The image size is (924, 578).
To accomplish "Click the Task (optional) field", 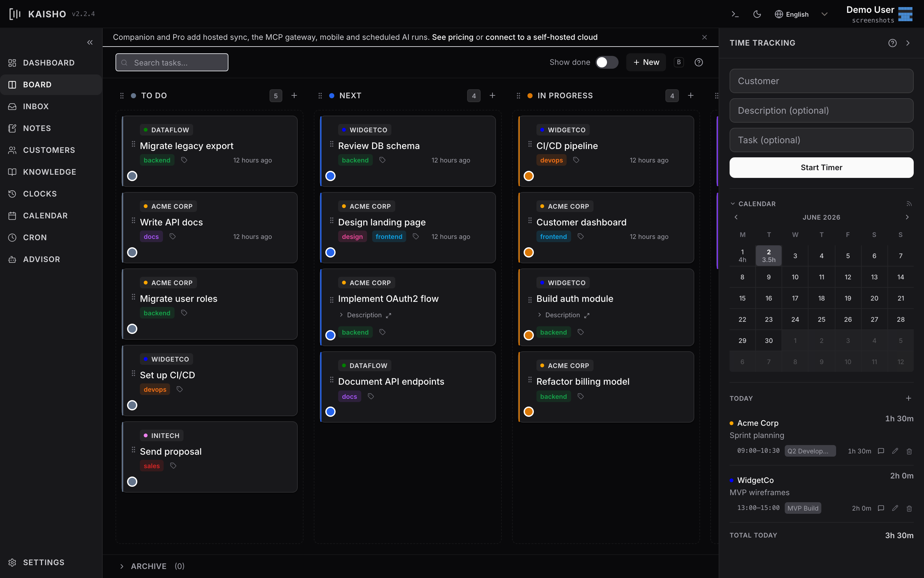I will pos(821,140).
